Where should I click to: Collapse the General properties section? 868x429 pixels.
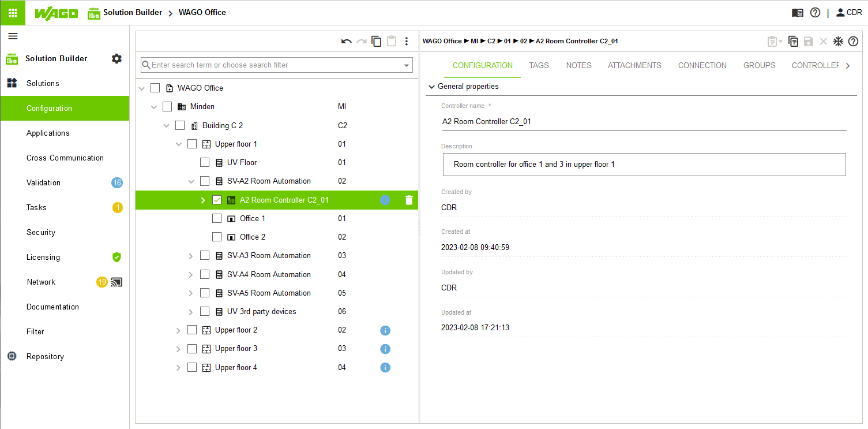click(x=431, y=87)
